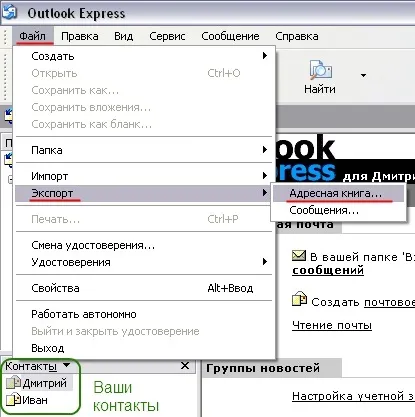Click the Найти toolbar icon
The image size is (415, 417).
320,77
